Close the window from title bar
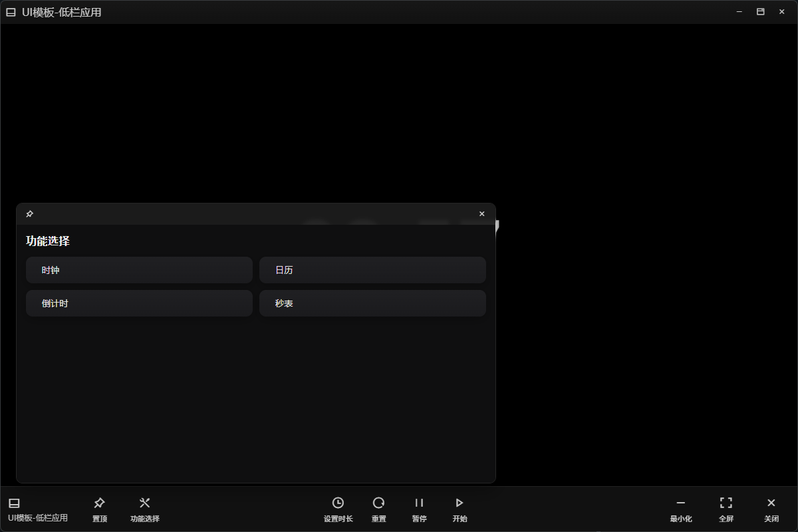 782,12
